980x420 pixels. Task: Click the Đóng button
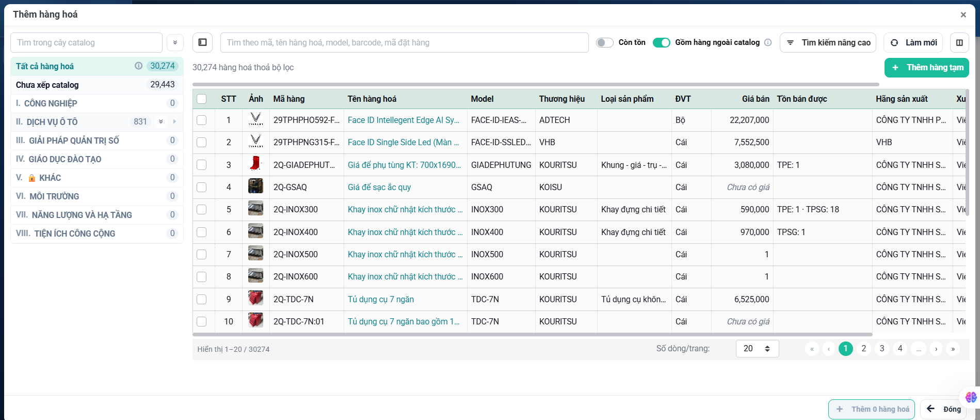944,409
